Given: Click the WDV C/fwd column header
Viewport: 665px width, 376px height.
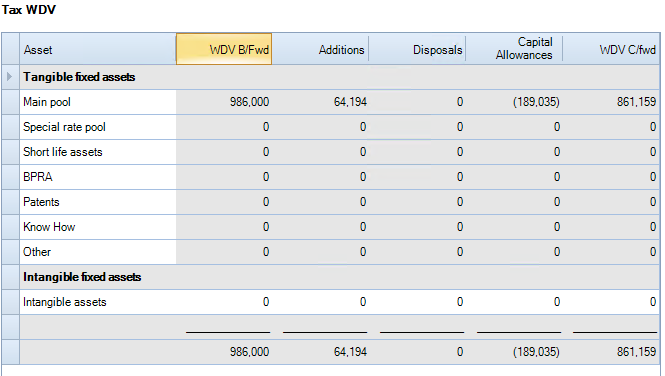Looking at the screenshot, I should 611,49.
